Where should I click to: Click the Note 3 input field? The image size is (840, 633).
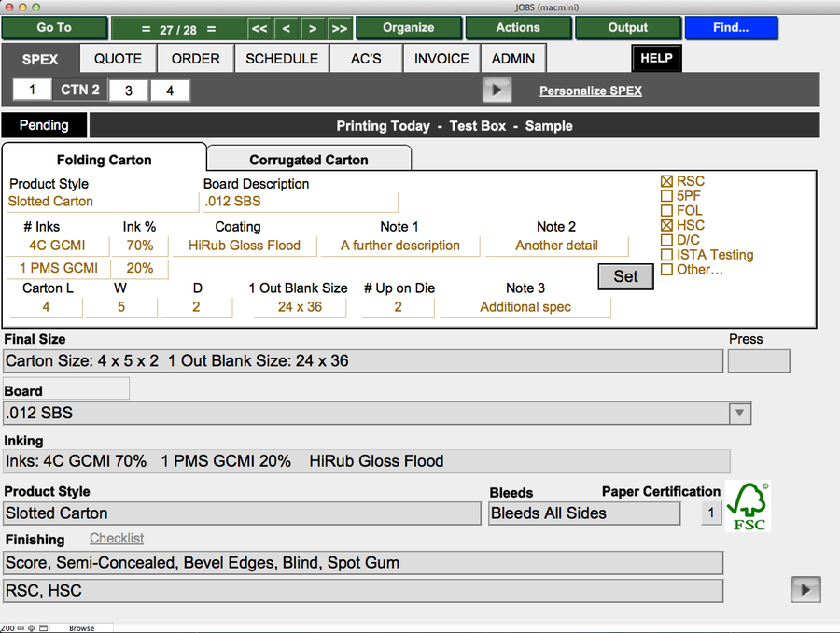525,307
